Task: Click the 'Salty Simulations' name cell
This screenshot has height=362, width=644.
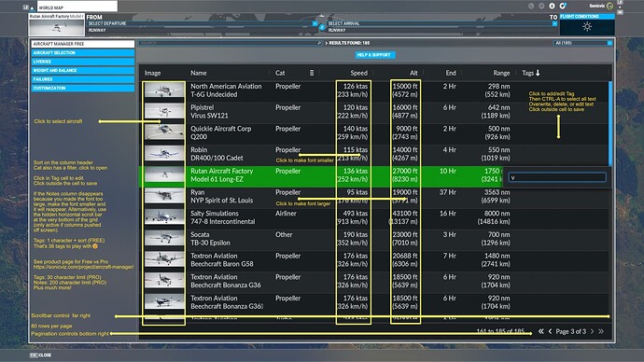Action: (215, 214)
